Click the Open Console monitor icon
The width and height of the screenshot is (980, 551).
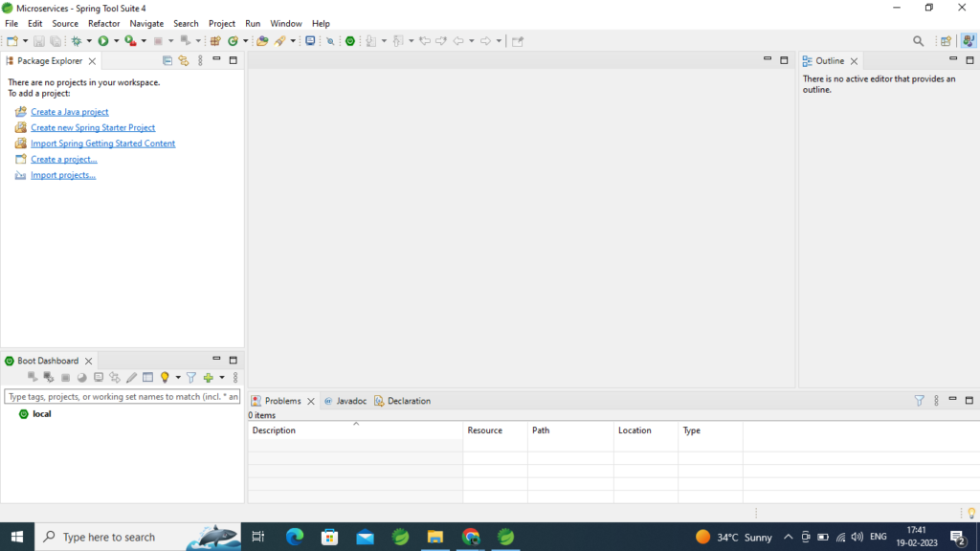(310, 41)
